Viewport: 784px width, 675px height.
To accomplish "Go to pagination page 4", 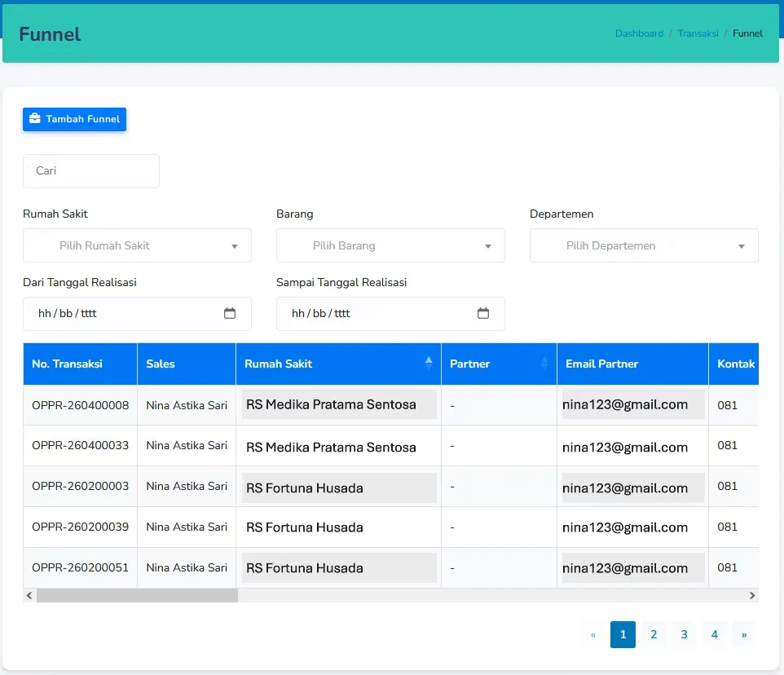I will point(715,634).
